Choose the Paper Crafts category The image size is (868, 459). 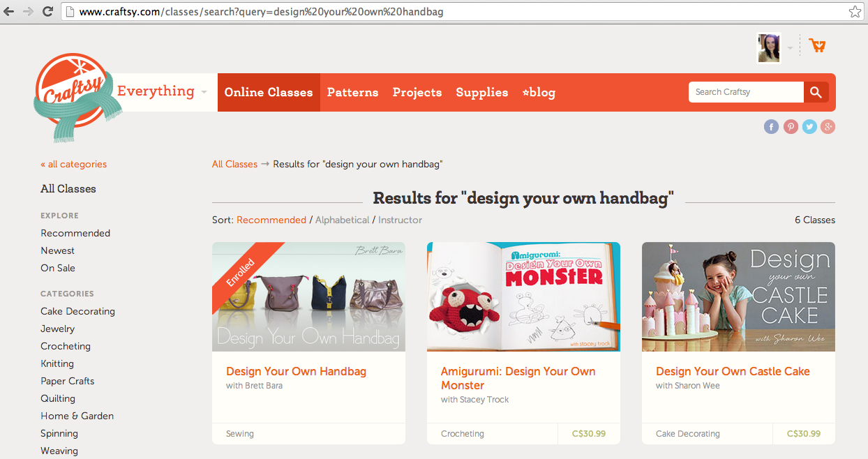point(67,381)
